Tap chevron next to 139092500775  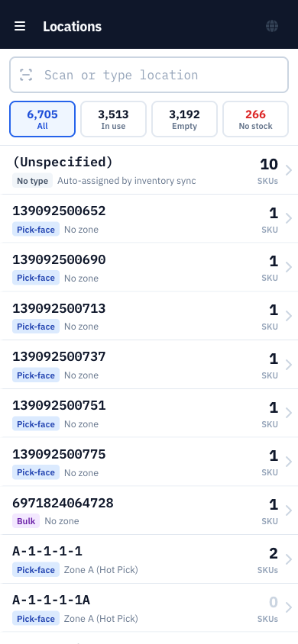[x=289, y=462]
